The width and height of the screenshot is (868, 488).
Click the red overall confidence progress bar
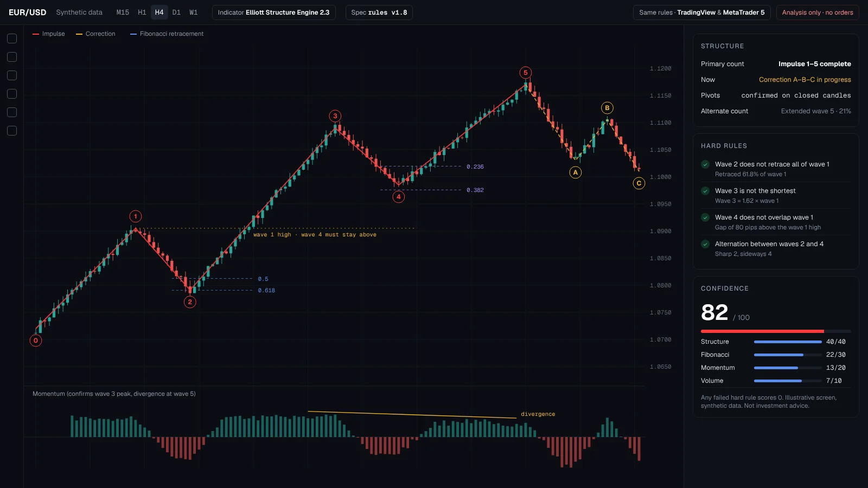tap(776, 331)
